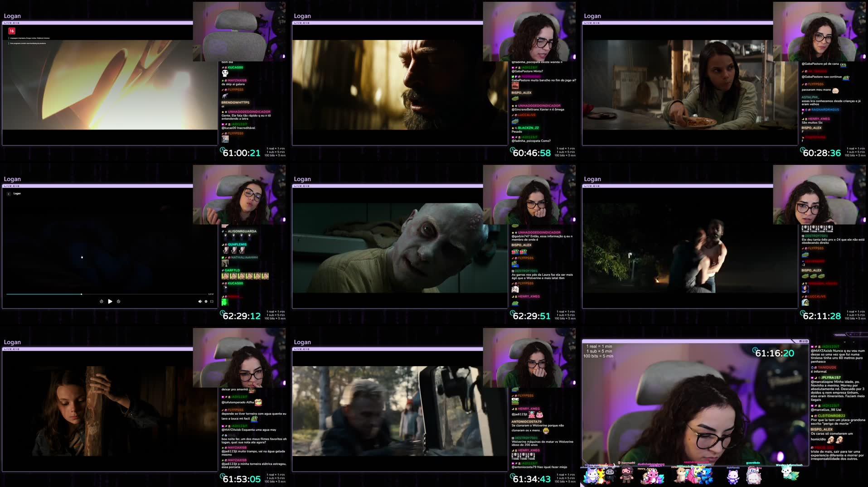Click the 60:46:58 timer
This screenshot has height=487, width=868.
(x=532, y=153)
